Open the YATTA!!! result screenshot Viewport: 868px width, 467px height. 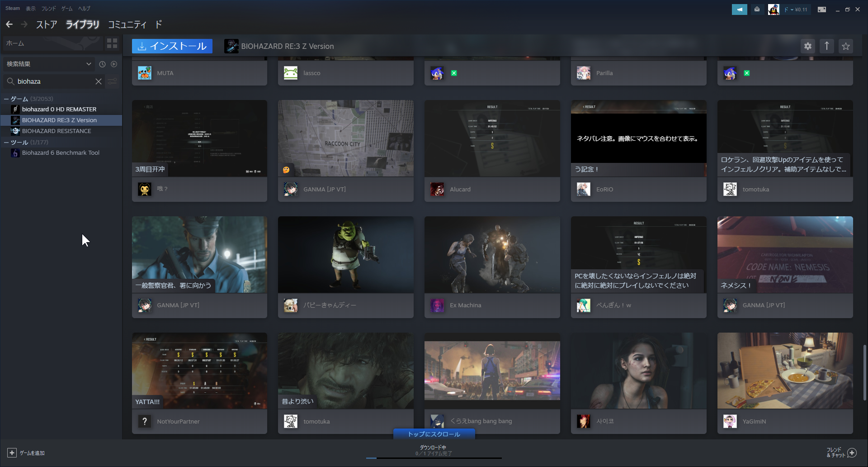(x=199, y=371)
